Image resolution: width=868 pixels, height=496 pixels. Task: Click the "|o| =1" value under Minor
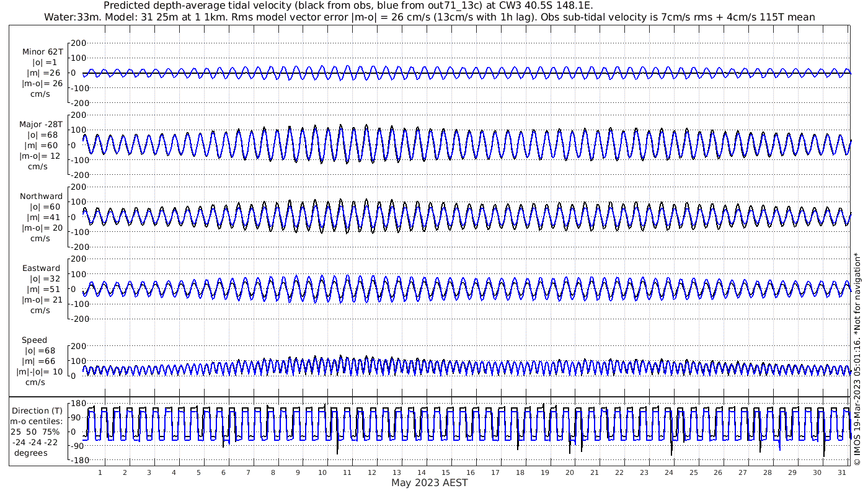point(45,63)
